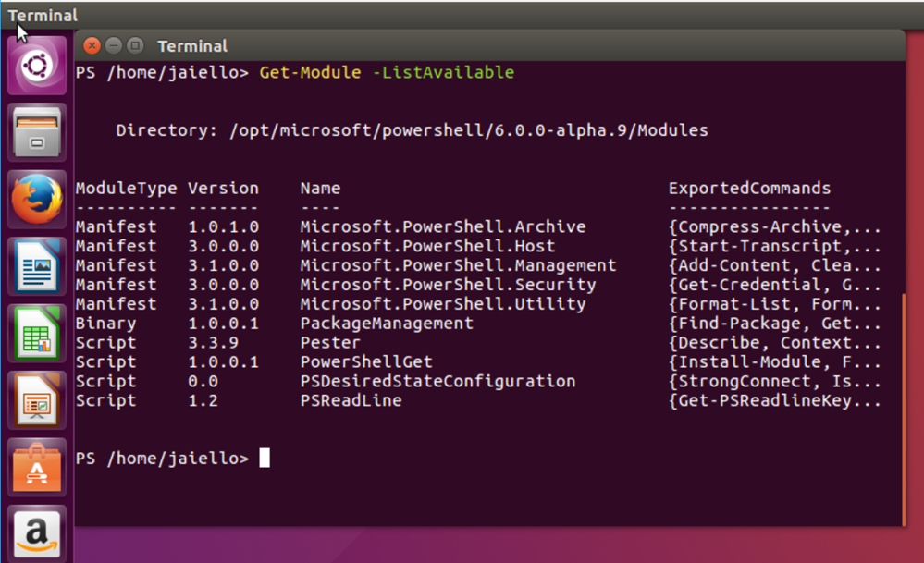Click the Terminal label in top panel
The height and width of the screenshot is (563, 924).
(43, 16)
